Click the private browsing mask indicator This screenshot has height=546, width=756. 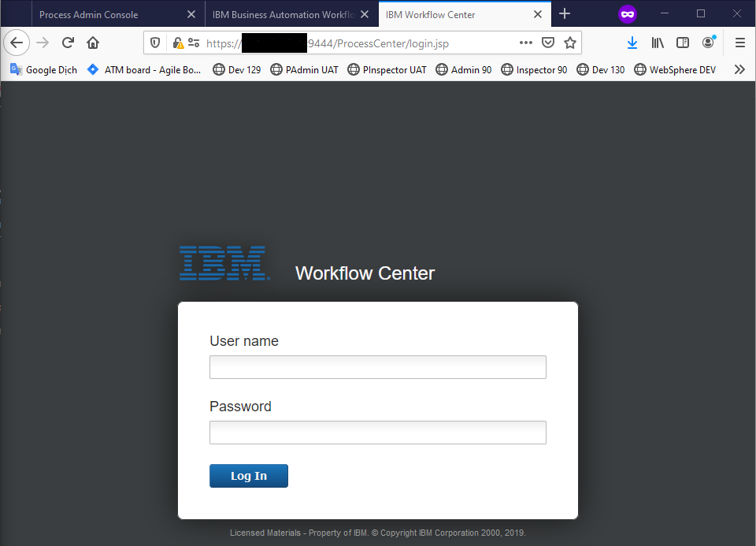628,14
